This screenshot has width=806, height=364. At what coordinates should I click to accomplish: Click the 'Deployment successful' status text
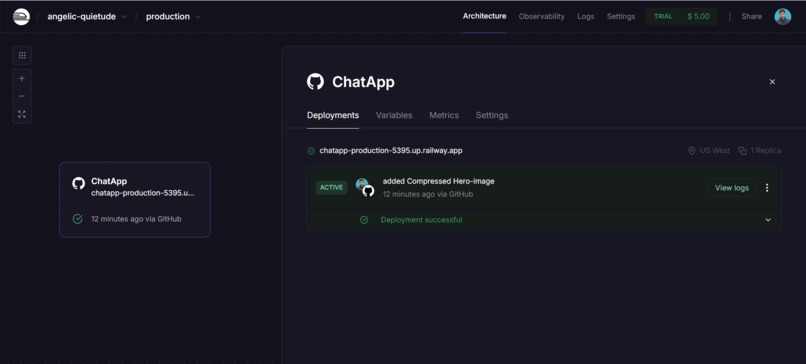(x=421, y=220)
